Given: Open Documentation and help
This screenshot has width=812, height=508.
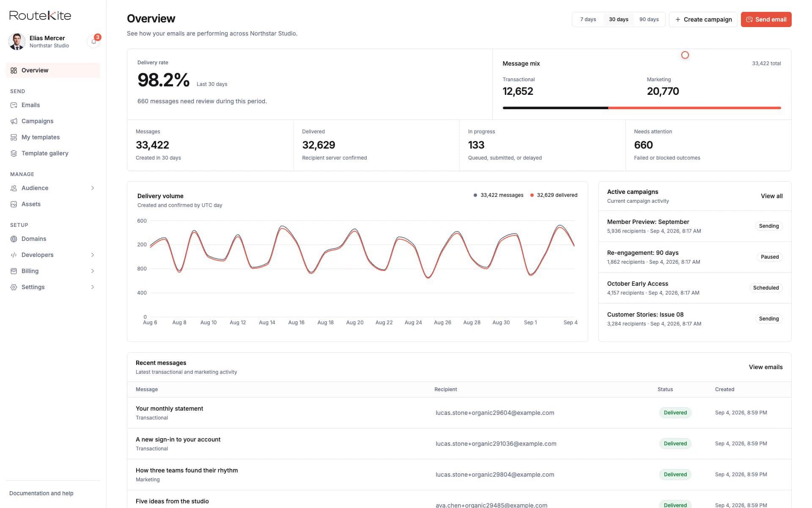Looking at the screenshot, I should tap(41, 493).
